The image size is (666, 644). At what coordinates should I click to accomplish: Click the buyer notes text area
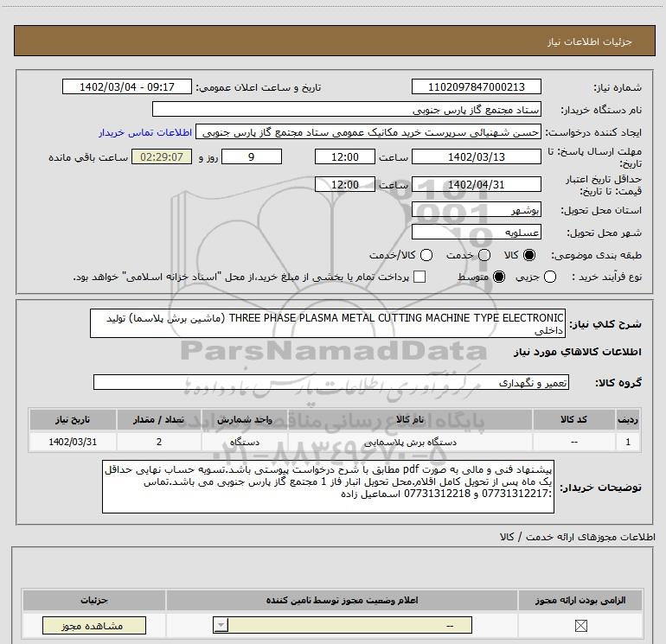(x=328, y=487)
